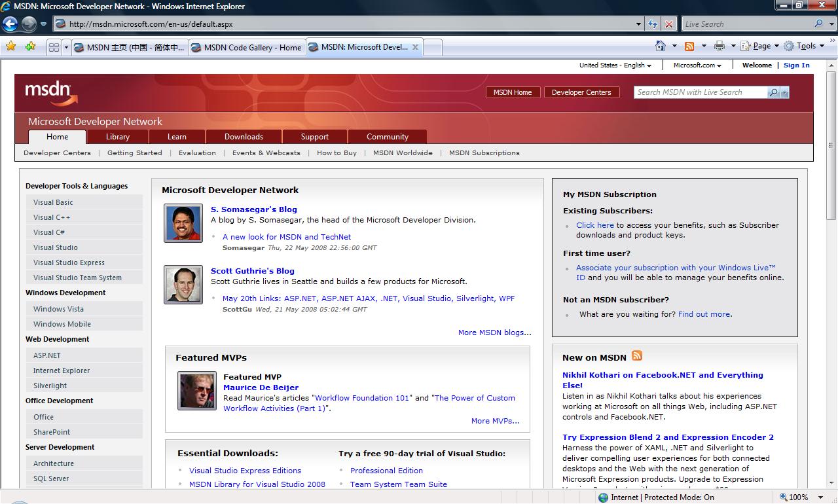
Task: Click the Add to Favorites star-plus icon
Action: coord(30,46)
